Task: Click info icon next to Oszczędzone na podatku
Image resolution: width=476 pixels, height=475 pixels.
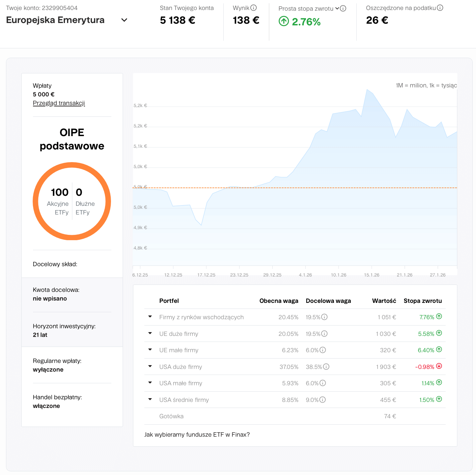Action: [x=440, y=8]
